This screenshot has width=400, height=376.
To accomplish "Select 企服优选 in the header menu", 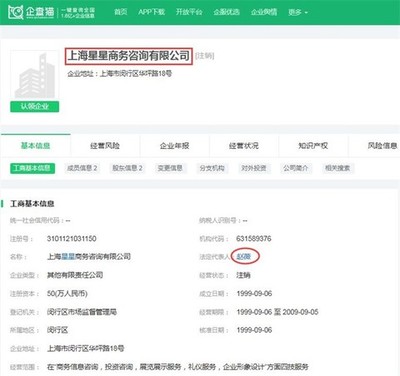I will [x=226, y=12].
